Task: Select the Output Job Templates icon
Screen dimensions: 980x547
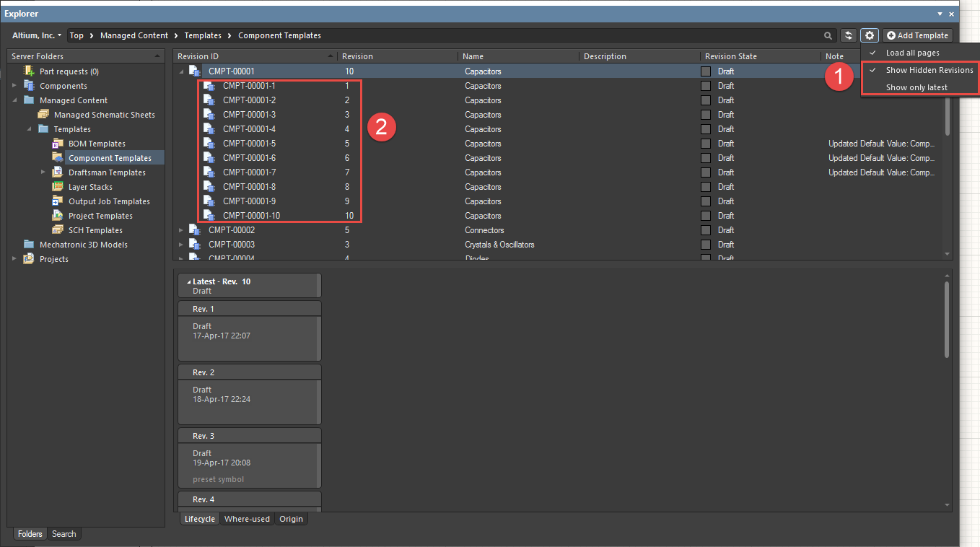Action: (58, 201)
